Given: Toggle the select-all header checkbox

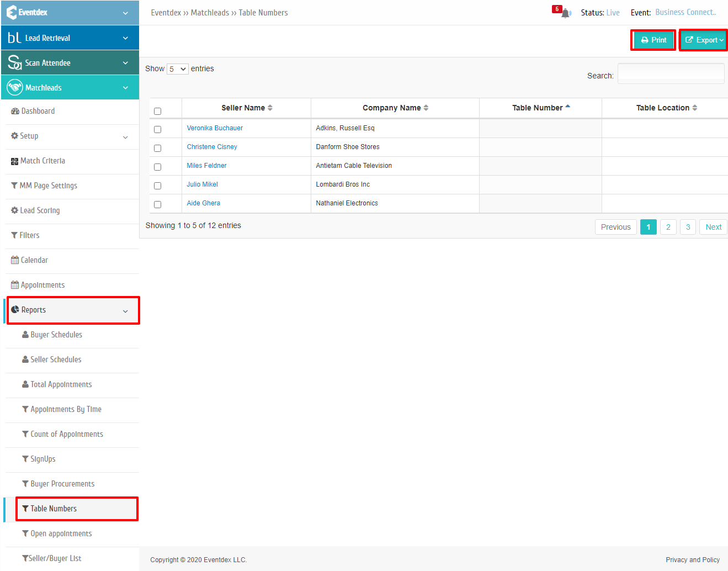Looking at the screenshot, I should tap(157, 111).
